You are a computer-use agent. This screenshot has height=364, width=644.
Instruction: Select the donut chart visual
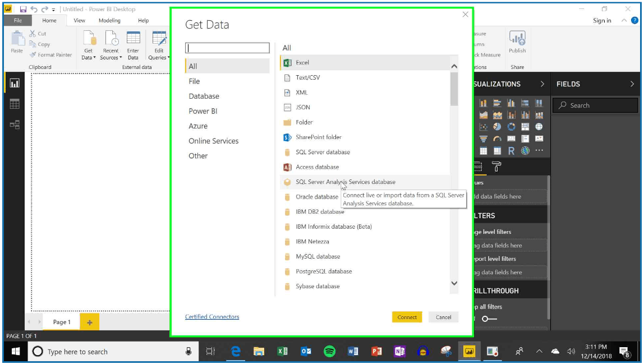[511, 127]
